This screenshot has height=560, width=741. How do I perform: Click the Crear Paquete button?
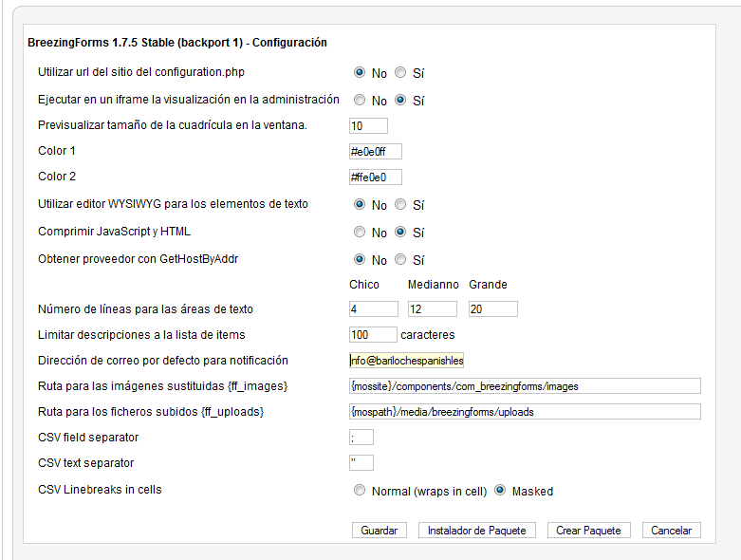(x=588, y=531)
